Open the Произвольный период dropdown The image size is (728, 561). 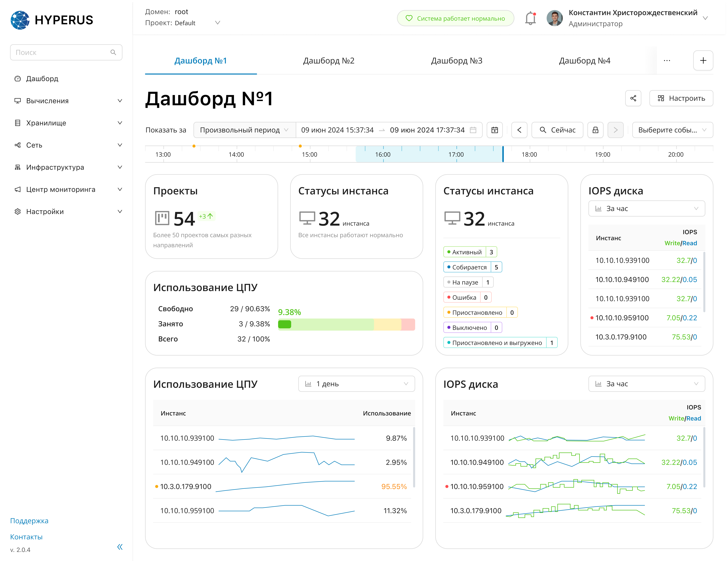[x=245, y=130]
